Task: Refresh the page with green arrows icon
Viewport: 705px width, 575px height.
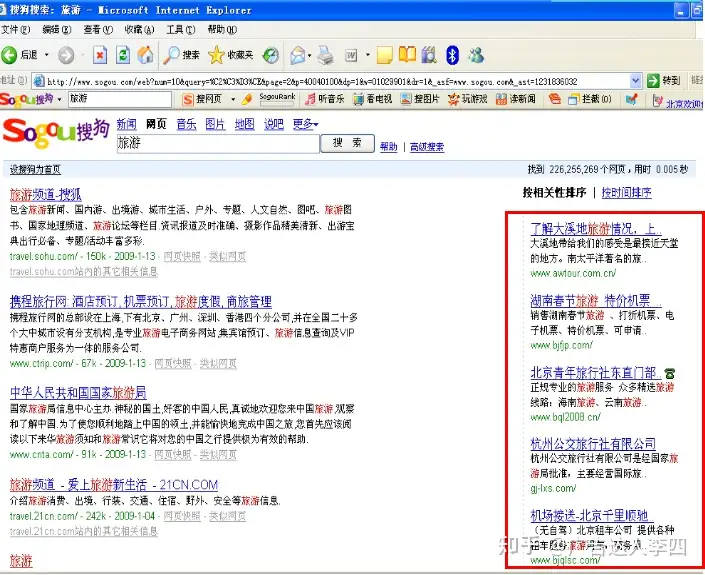Action: click(x=123, y=55)
